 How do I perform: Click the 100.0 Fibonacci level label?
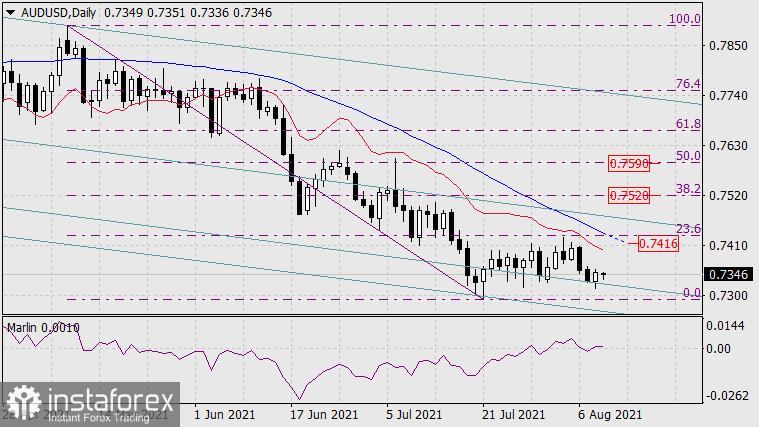coord(684,19)
